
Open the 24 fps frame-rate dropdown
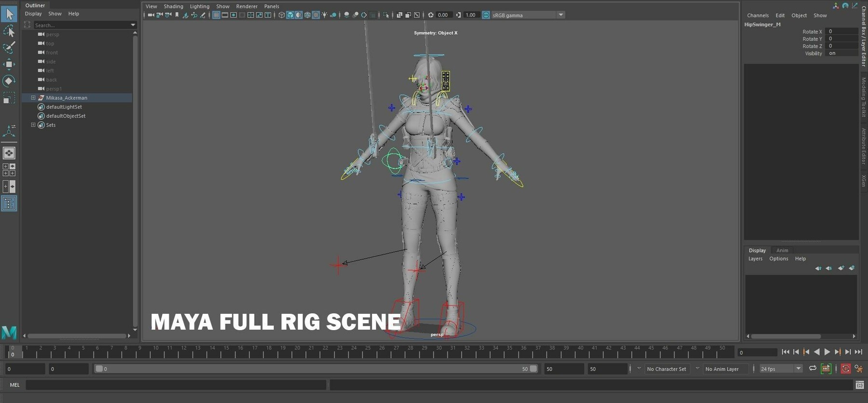tap(798, 369)
